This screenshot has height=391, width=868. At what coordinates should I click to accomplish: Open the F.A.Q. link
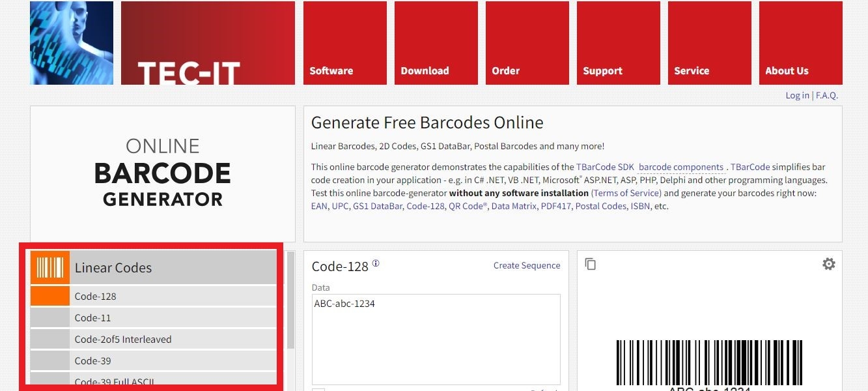coord(827,95)
